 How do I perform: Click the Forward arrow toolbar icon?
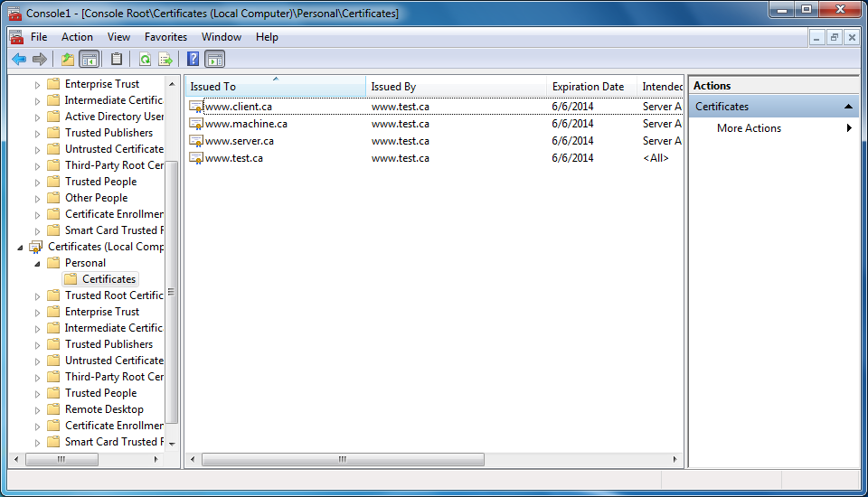(x=39, y=60)
